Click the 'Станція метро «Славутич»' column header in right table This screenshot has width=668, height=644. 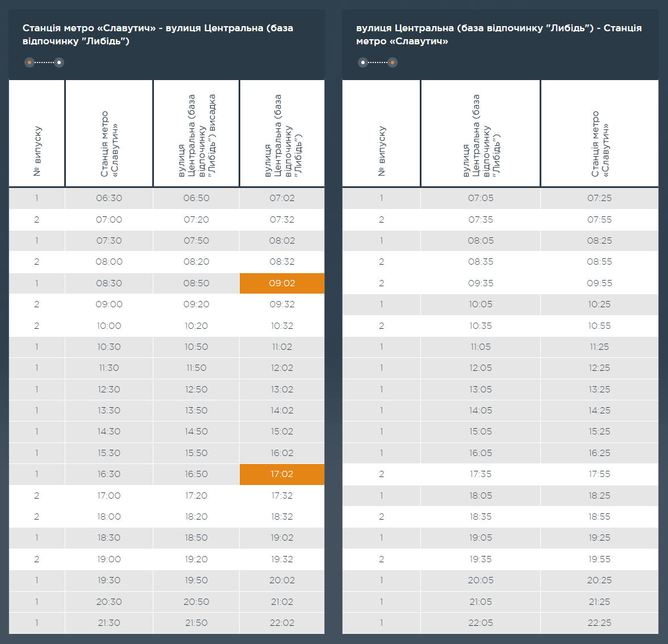pyautogui.click(x=599, y=144)
